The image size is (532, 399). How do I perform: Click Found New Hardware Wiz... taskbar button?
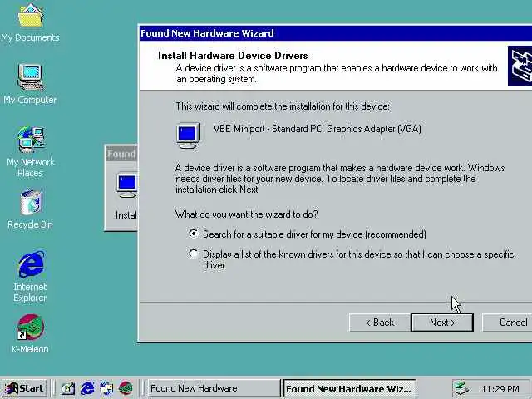349,388
